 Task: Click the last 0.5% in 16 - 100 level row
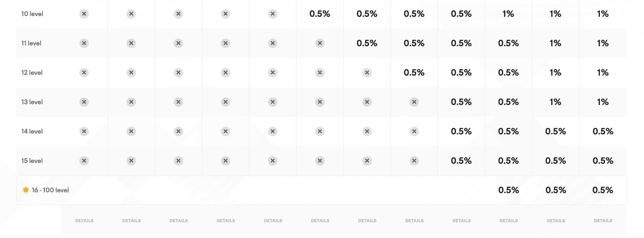click(603, 190)
